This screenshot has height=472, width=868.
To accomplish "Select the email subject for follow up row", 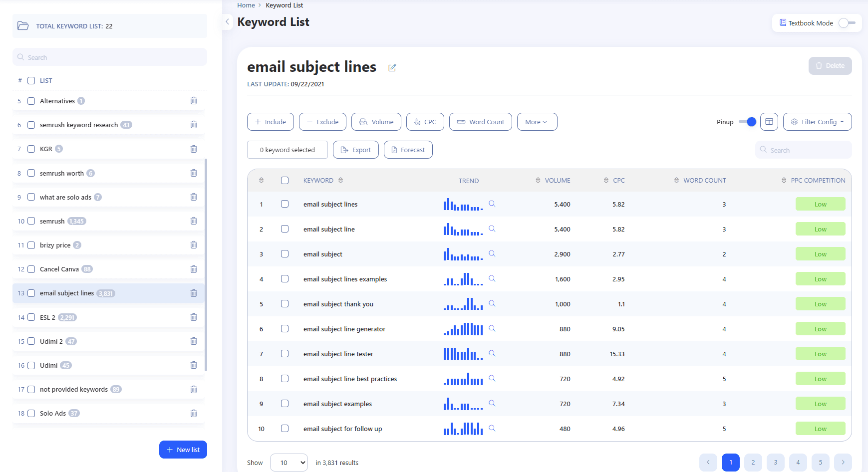I will click(285, 429).
